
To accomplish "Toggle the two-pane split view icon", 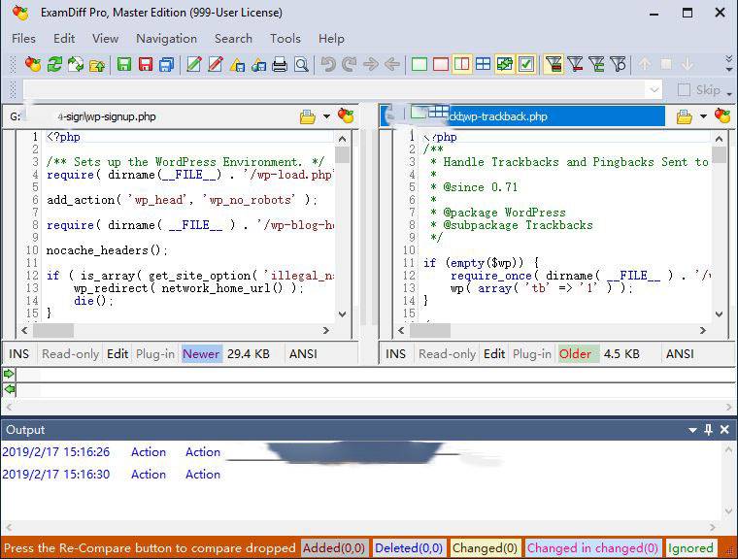I will (x=461, y=64).
